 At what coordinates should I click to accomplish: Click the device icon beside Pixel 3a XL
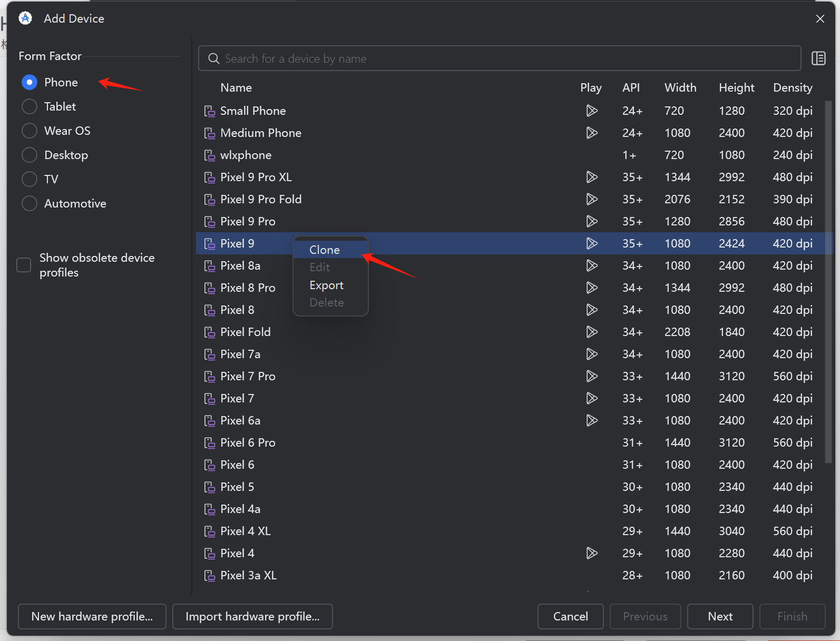point(210,576)
